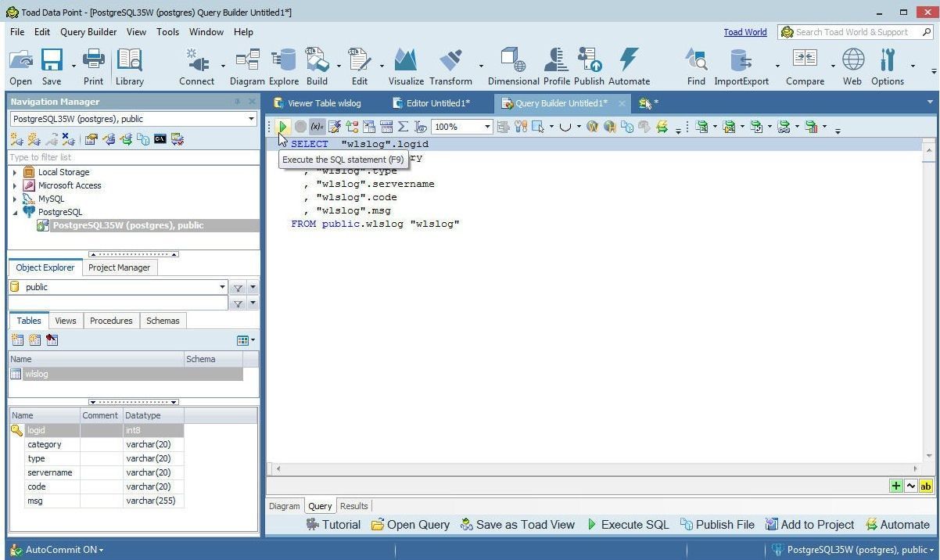
Task: Click the command prompt icon in Navigation Manager
Action: click(x=160, y=139)
